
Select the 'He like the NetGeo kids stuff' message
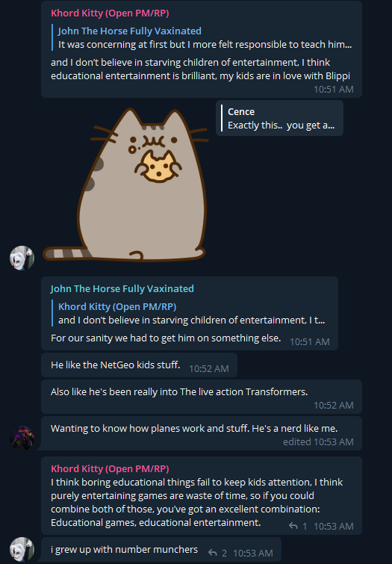point(139,365)
